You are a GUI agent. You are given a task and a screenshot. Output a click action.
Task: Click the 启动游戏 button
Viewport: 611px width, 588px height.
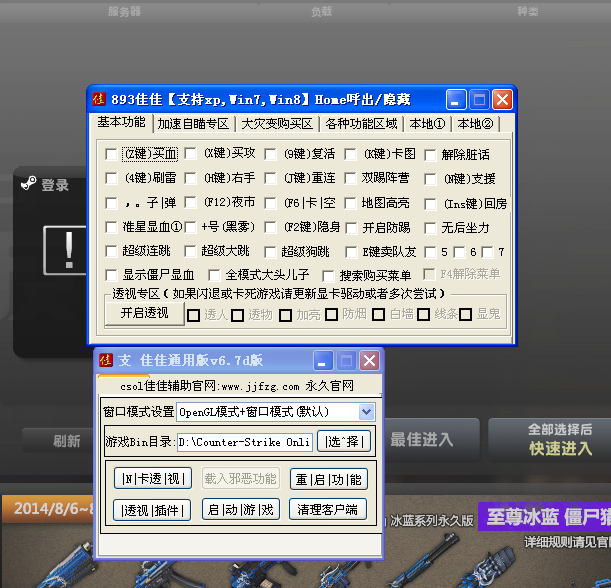(x=241, y=509)
